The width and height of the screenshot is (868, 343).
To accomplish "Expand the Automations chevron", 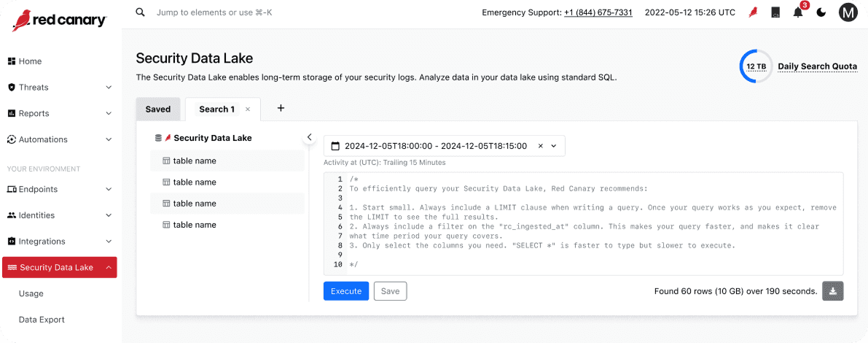I will tap(109, 139).
